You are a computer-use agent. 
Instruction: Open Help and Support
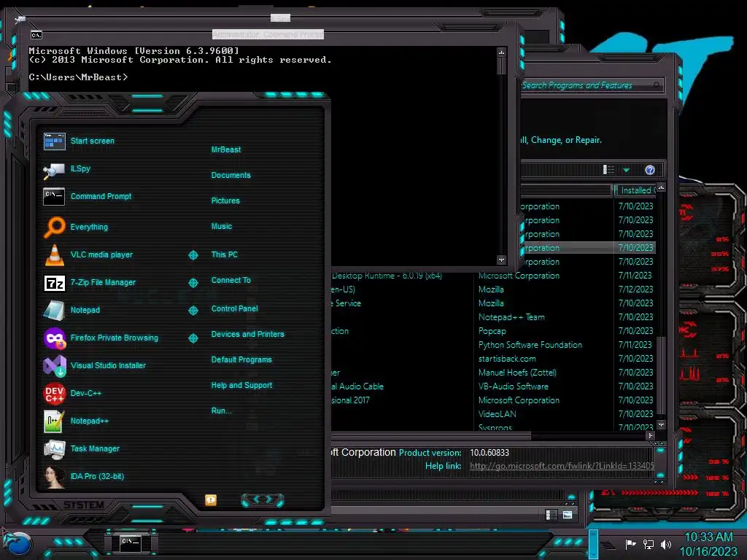coord(241,385)
